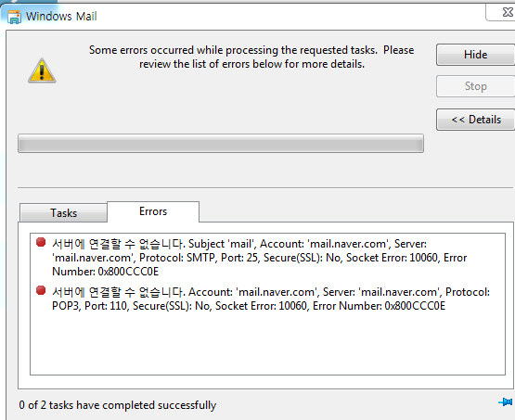515x420 pixels.
Task: Click empty tab strip area right of Errors
Action: [x=356, y=211]
